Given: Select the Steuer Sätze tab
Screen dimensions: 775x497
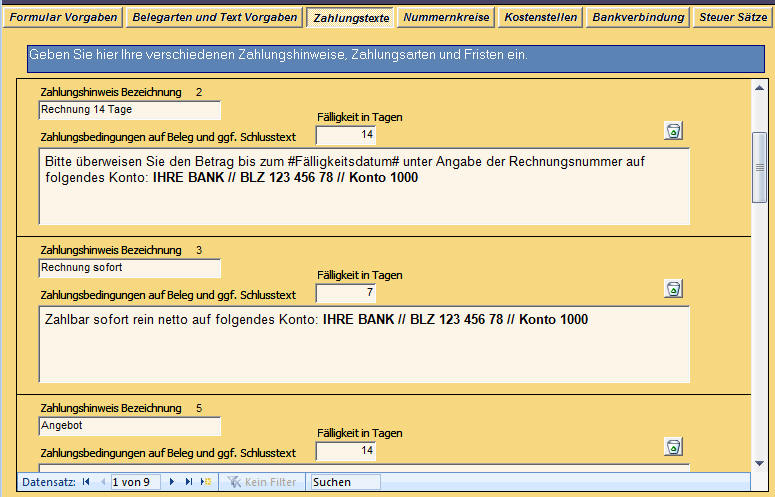Looking at the screenshot, I should (732, 18).
